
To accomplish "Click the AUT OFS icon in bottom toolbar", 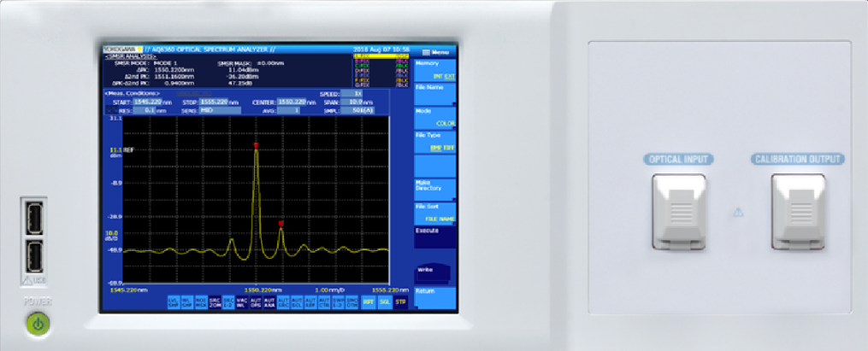I will [256, 301].
